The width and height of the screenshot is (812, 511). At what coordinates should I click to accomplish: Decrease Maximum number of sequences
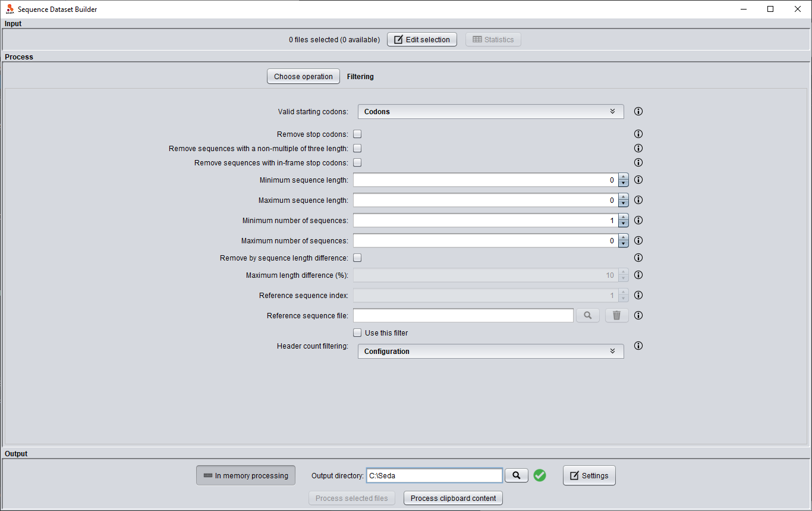click(623, 244)
